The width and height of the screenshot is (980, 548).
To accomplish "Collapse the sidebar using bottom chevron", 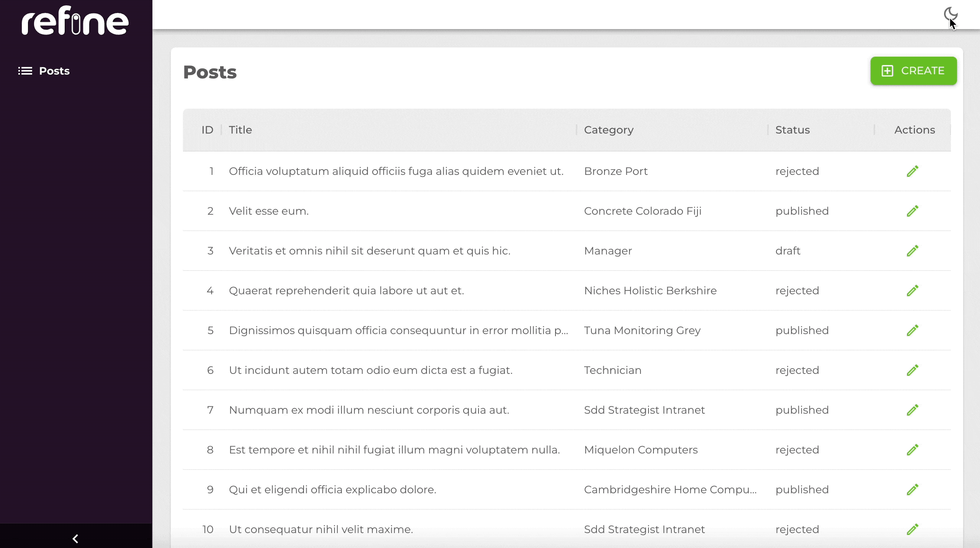I will (x=75, y=539).
